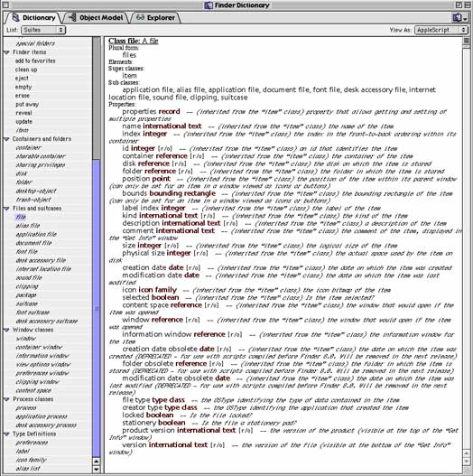Select the 'desk accessory file' class

(41, 260)
